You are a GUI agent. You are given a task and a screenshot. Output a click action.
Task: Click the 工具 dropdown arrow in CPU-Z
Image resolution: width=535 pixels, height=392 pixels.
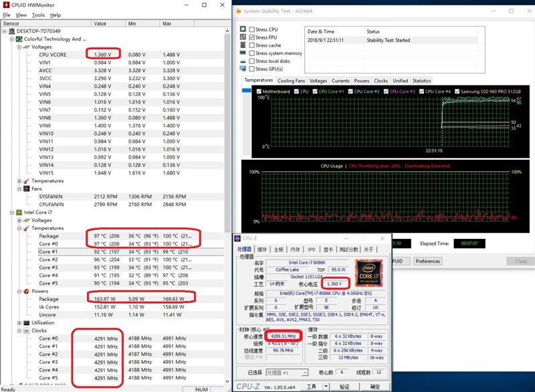(x=326, y=386)
